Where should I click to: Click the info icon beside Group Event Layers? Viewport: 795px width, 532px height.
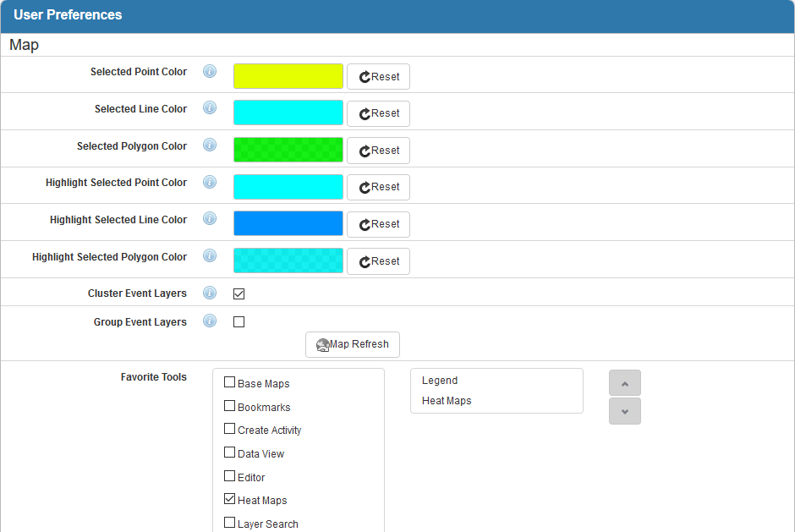(x=209, y=321)
